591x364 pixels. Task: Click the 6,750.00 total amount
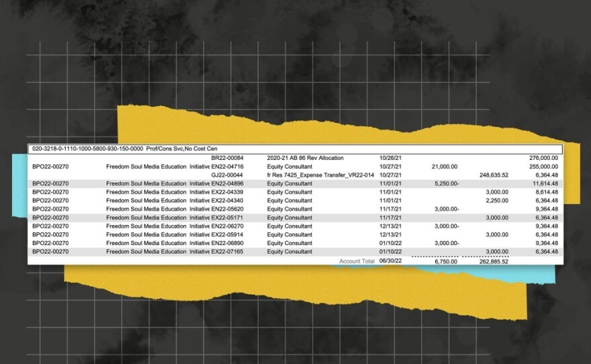point(446,261)
